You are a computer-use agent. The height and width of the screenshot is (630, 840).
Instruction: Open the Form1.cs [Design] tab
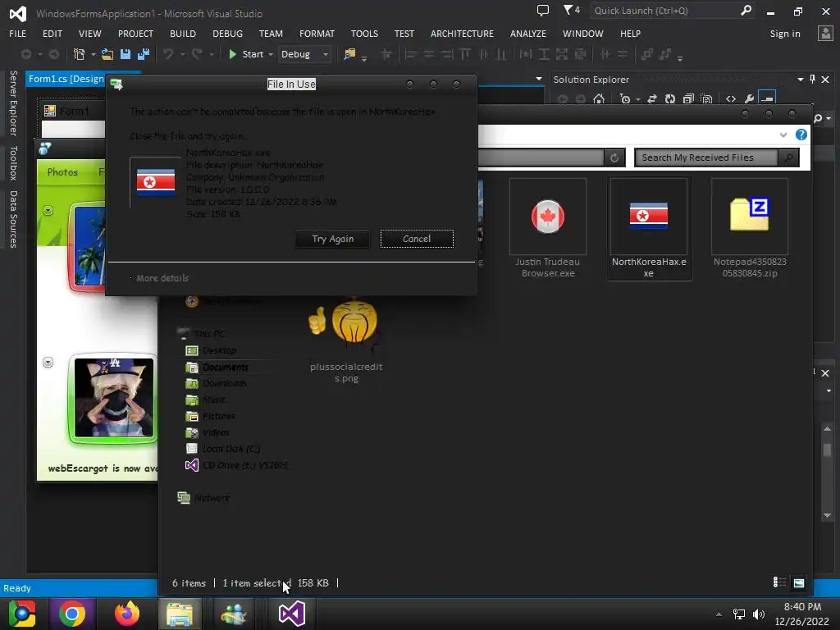[66, 79]
